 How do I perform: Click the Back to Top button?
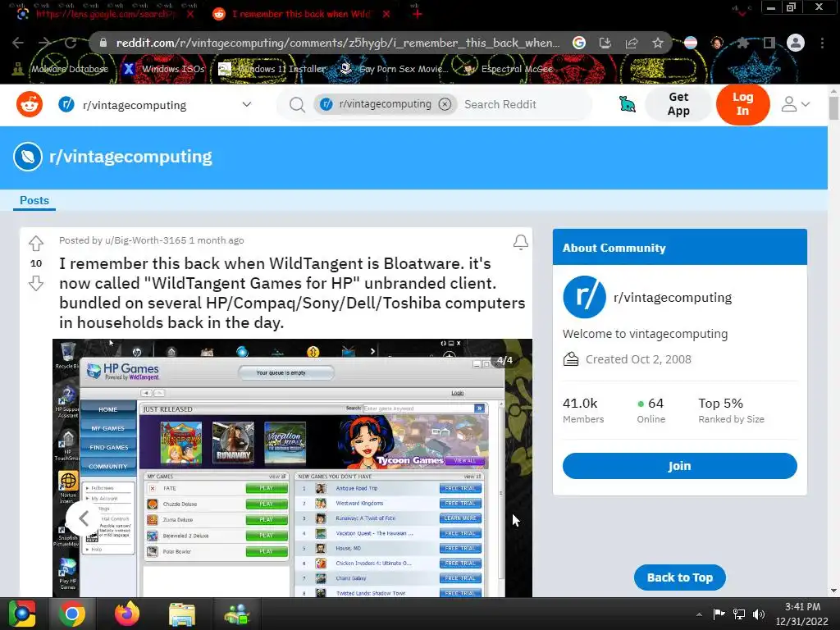point(679,577)
